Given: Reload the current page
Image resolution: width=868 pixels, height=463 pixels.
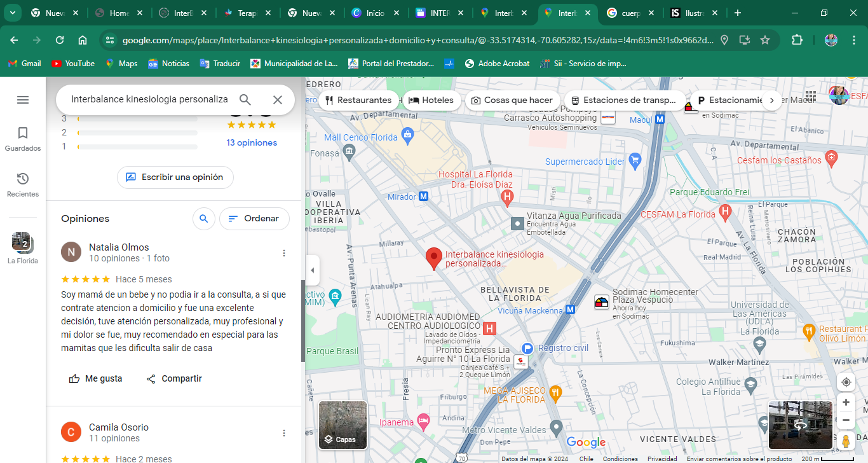Looking at the screenshot, I should (x=60, y=40).
